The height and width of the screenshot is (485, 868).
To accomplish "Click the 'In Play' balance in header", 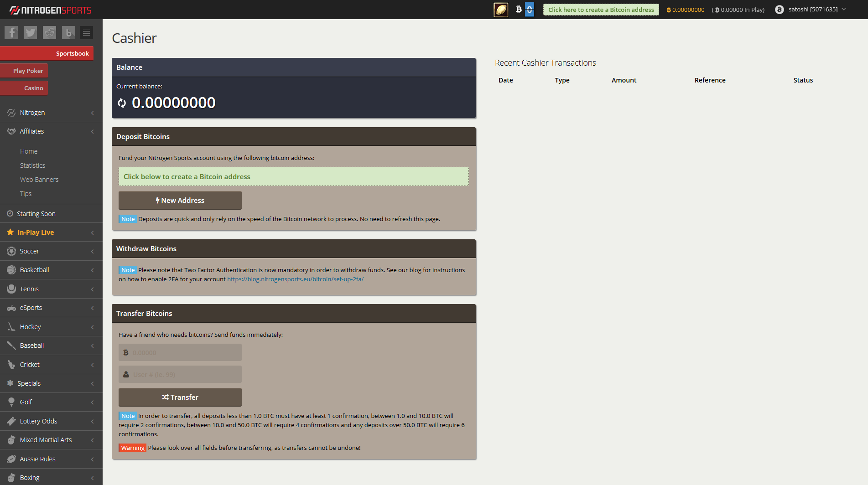I will tap(738, 10).
